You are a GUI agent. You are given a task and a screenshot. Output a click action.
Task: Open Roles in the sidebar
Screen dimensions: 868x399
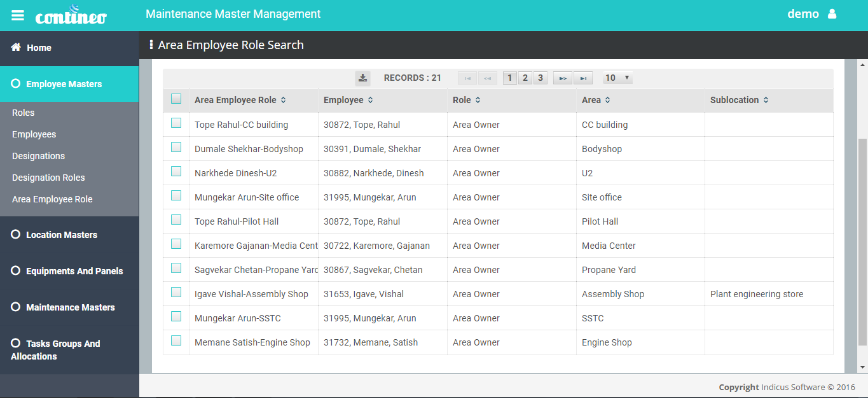coord(23,113)
